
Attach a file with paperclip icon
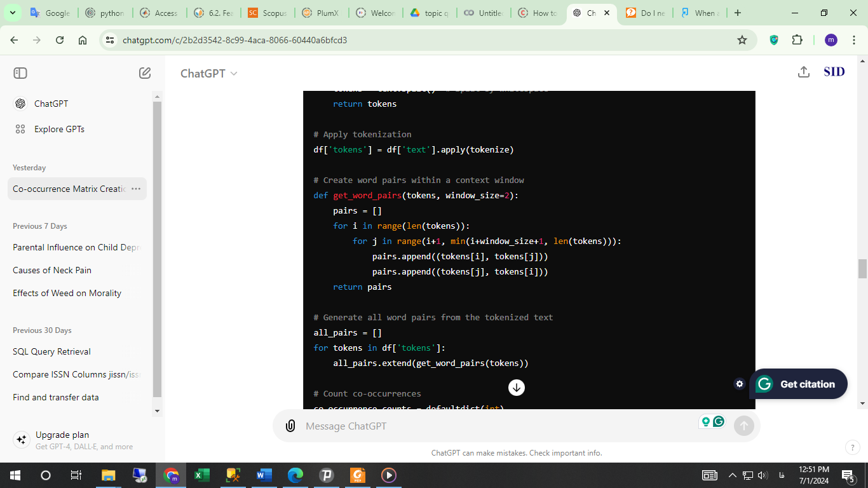click(x=290, y=426)
